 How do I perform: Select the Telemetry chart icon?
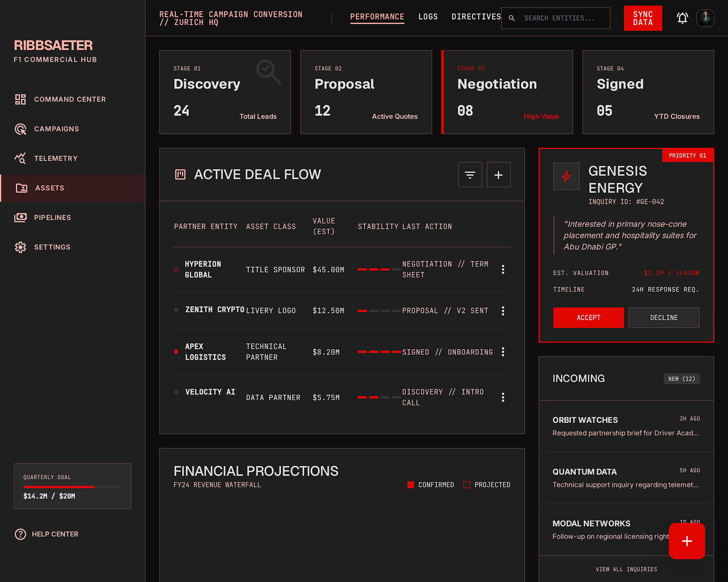tap(20, 158)
